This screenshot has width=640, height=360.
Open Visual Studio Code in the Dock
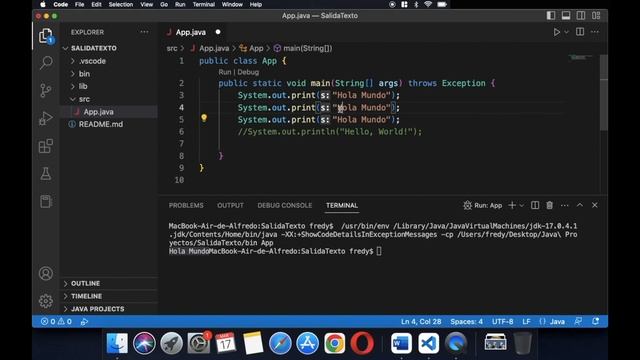click(x=428, y=343)
